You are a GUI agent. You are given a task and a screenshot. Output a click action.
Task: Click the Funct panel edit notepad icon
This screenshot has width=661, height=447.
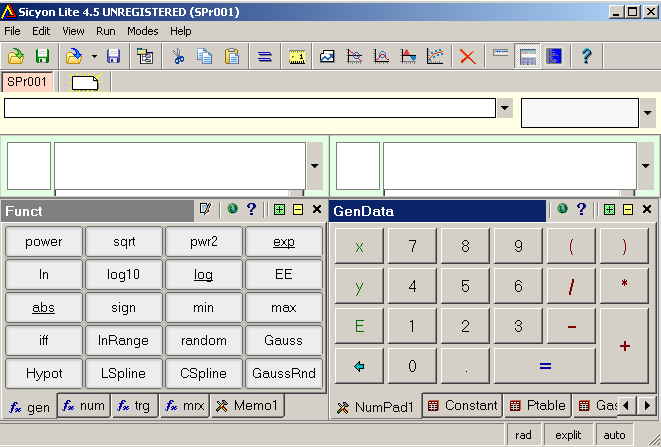click(x=205, y=209)
